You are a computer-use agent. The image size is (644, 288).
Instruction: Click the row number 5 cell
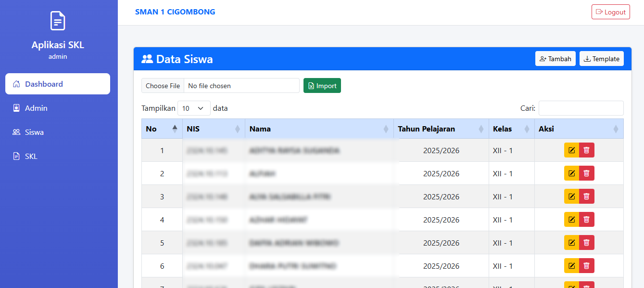[162, 243]
